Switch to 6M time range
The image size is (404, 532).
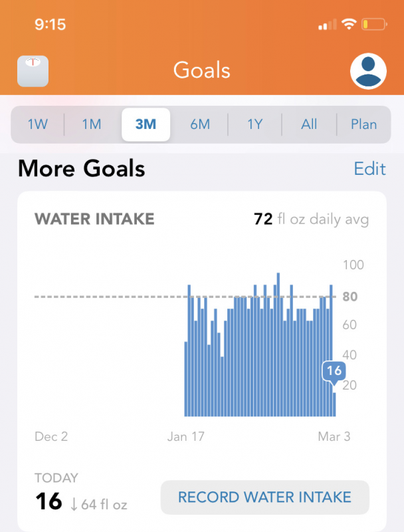200,124
